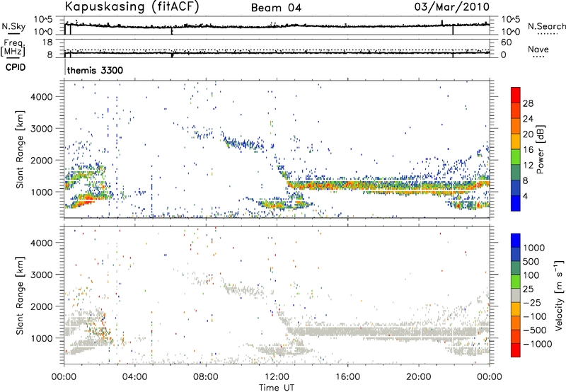Screen dimensions: 566x392
Task: Click the 'Freq. [MHz]' axis label
Action: click(x=13, y=47)
